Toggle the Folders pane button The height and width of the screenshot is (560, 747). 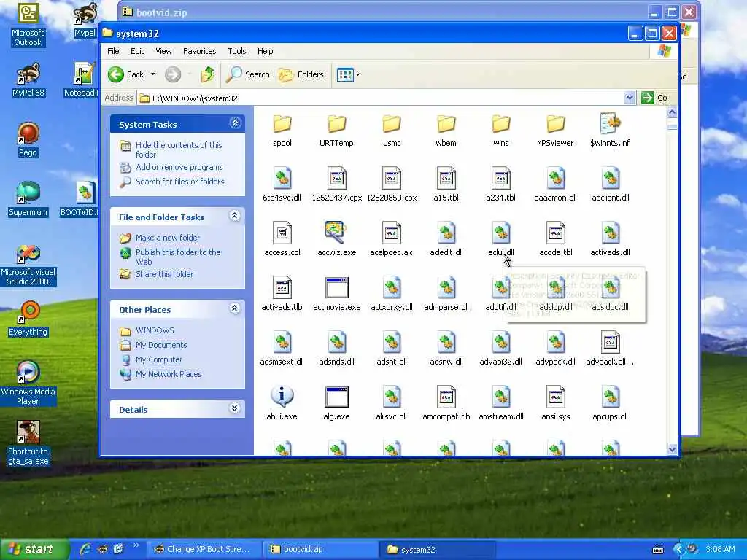(x=301, y=74)
